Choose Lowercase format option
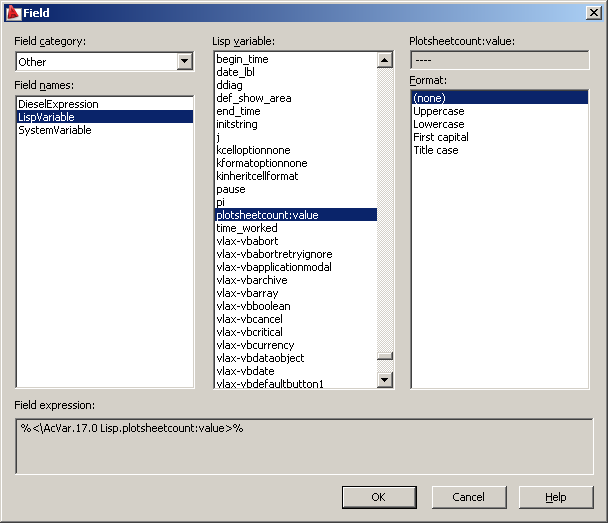This screenshot has height=523, width=608. tap(499, 124)
